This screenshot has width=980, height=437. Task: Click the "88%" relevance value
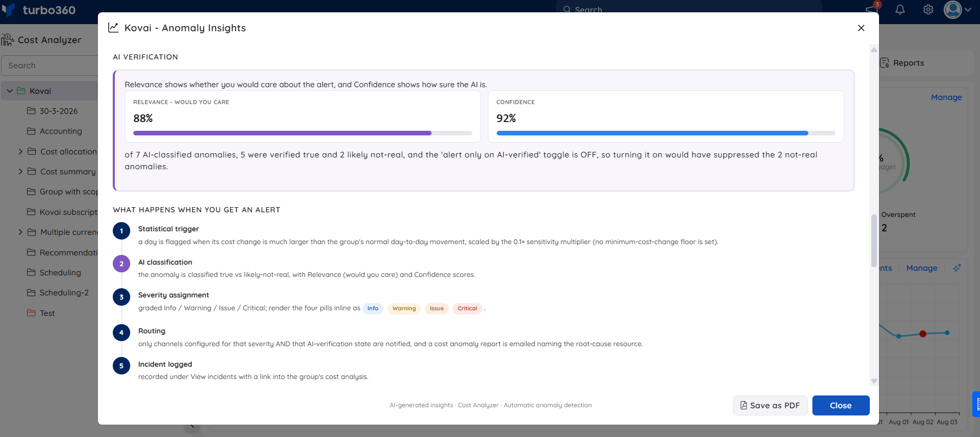point(143,118)
